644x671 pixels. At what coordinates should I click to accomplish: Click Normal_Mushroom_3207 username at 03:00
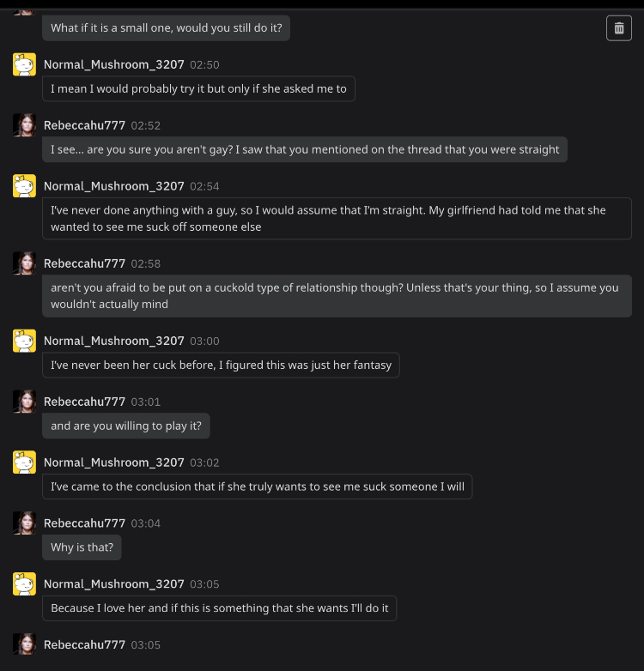pos(114,341)
